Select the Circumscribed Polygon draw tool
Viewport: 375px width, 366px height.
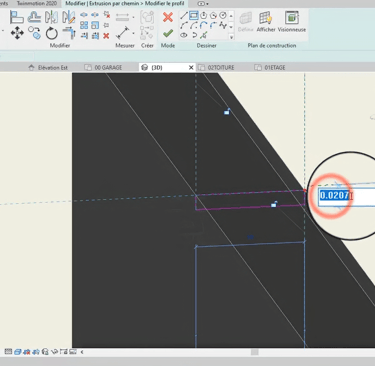213,15
